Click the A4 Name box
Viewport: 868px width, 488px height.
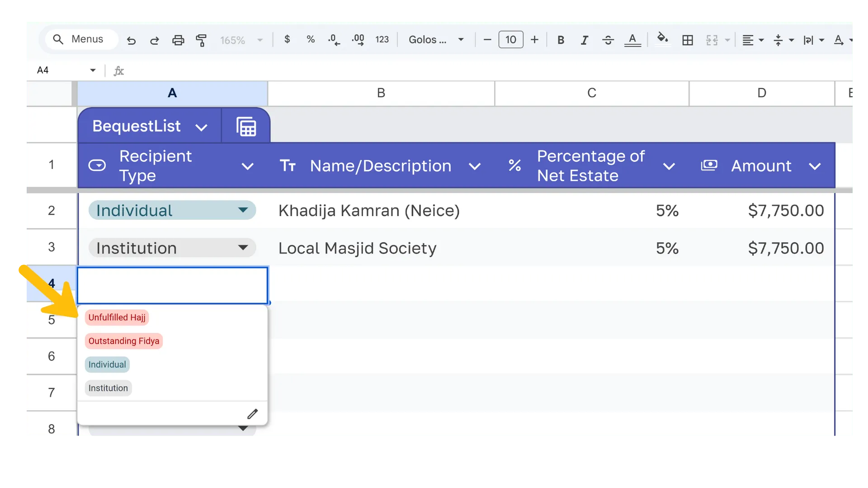(66, 70)
